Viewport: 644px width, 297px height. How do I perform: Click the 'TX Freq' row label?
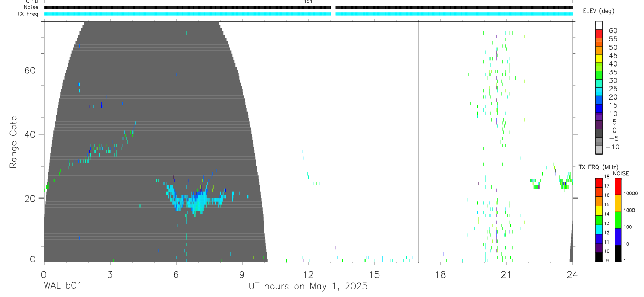point(28,14)
